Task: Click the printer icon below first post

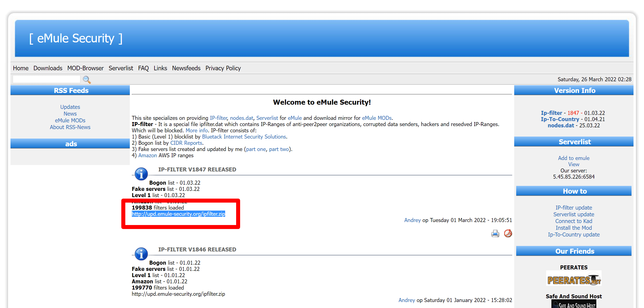Action: pos(495,233)
